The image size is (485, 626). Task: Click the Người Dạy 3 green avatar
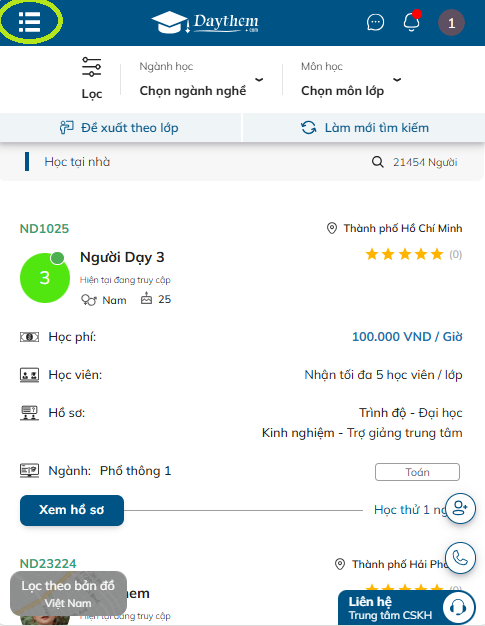[45, 277]
